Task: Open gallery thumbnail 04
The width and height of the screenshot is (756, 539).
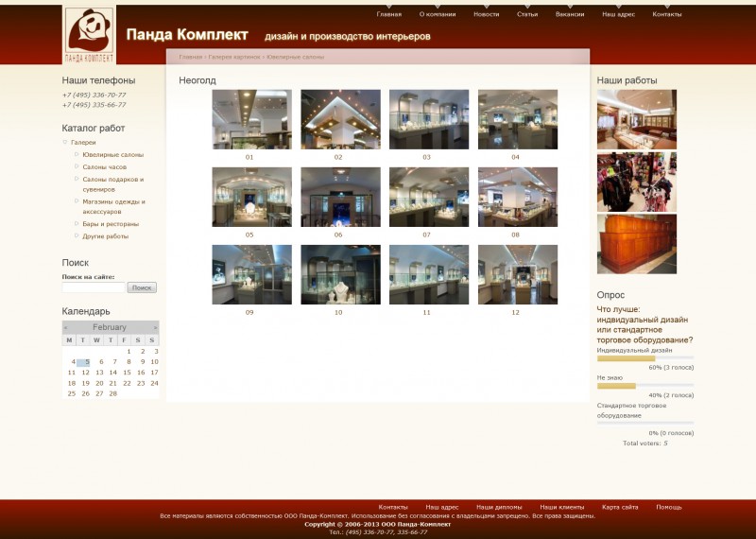Action: 518,119
